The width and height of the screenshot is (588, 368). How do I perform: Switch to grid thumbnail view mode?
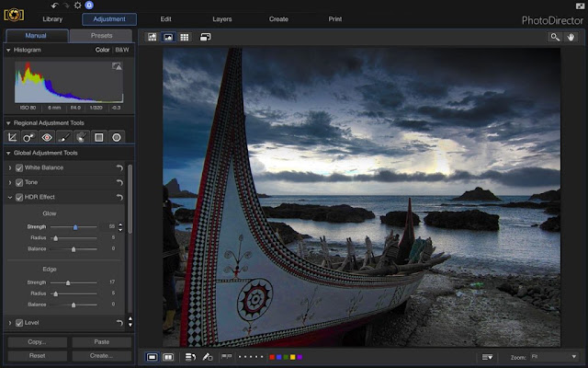[184, 37]
